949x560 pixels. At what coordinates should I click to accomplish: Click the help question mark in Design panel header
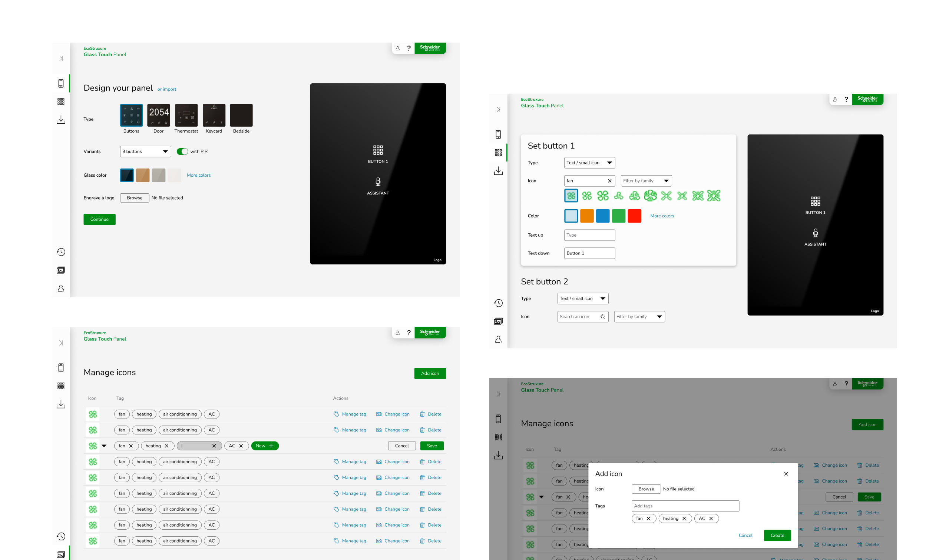(409, 48)
